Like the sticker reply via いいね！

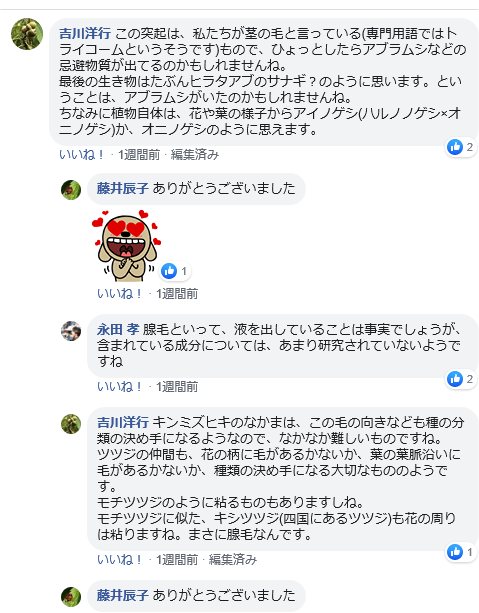119,294
